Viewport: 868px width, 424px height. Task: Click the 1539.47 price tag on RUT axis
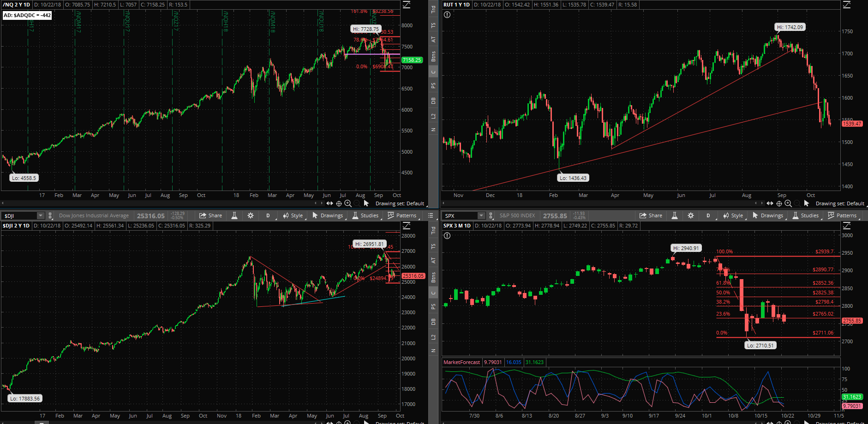click(852, 124)
